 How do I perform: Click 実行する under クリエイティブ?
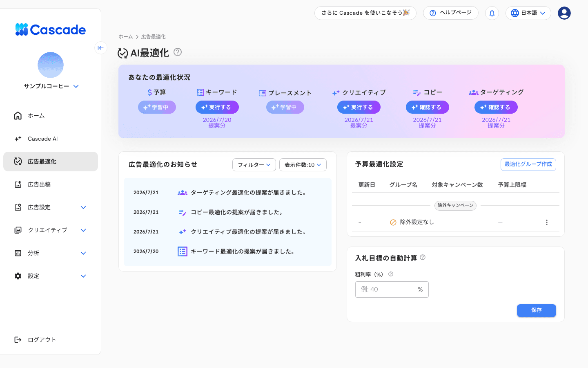point(359,107)
